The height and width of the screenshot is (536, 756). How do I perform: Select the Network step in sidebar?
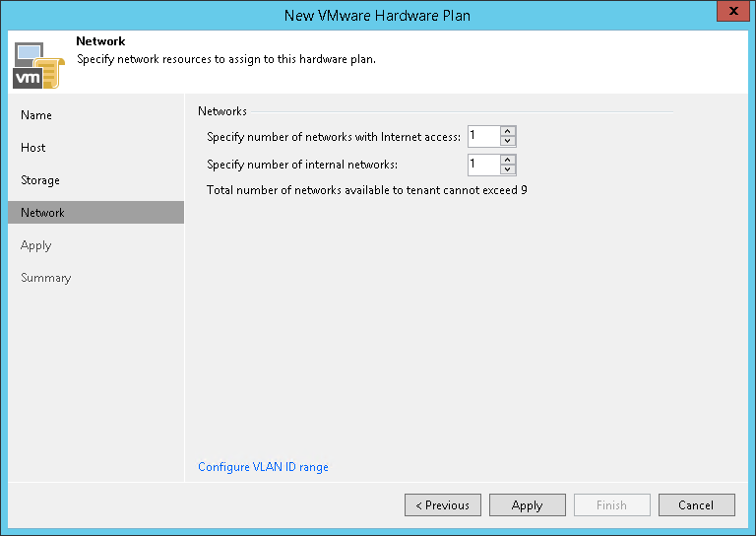coord(95,212)
